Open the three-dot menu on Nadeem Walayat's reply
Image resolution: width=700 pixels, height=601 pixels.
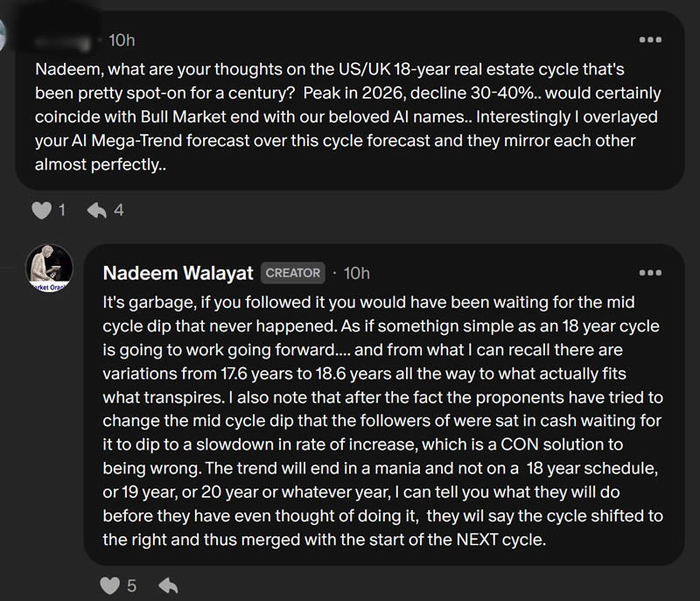coord(649,273)
